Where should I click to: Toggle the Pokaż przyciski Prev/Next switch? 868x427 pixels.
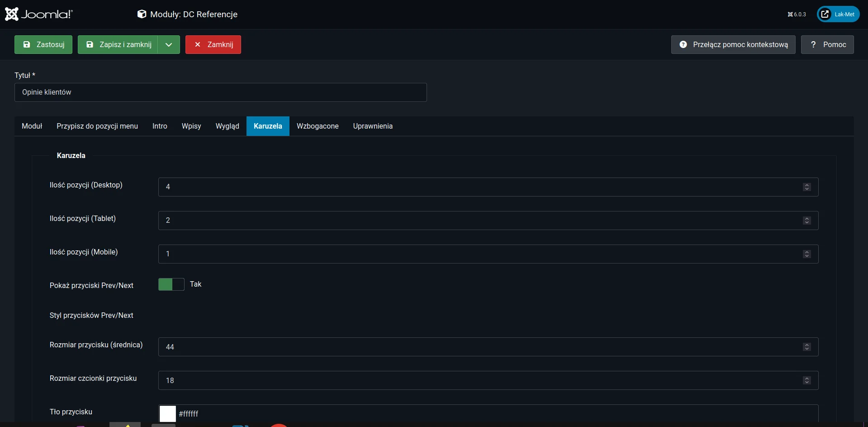(171, 284)
